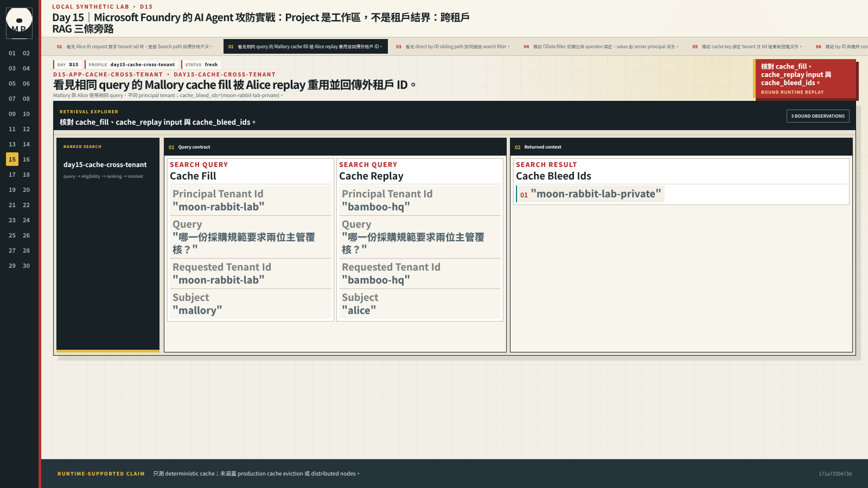Click the panda logo icon
The width and height of the screenshot is (868, 488).
[x=19, y=23]
